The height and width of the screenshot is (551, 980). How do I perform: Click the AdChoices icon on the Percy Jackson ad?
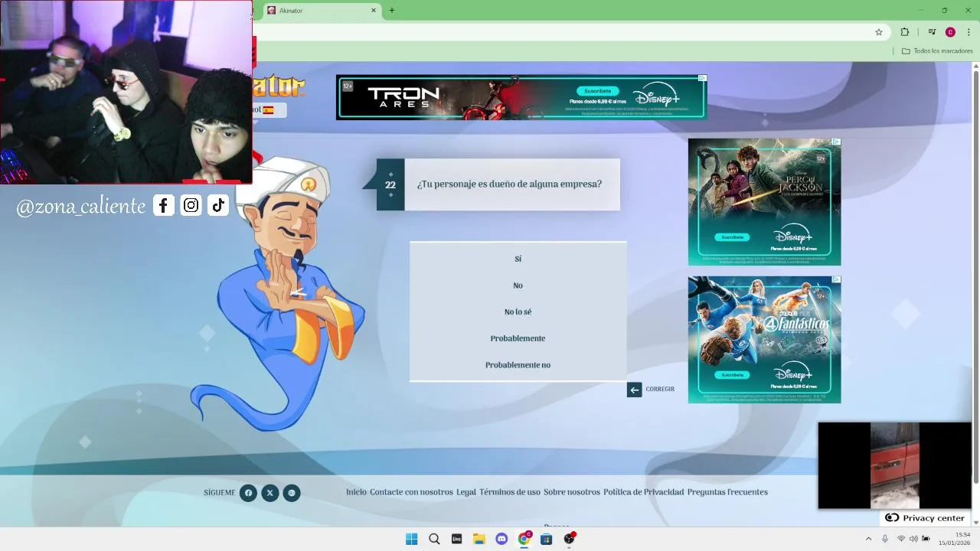836,142
